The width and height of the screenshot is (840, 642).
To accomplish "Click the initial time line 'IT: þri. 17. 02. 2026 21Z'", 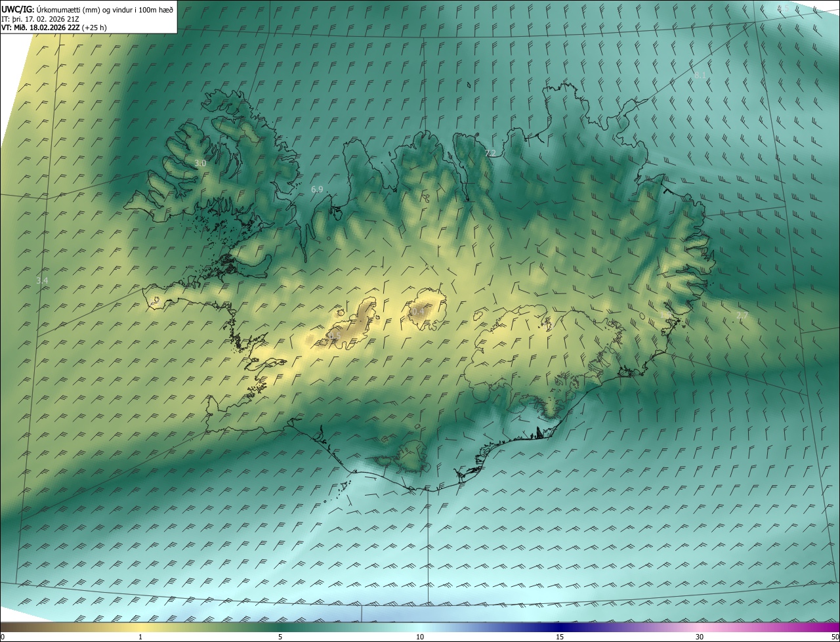I will coord(41,19).
